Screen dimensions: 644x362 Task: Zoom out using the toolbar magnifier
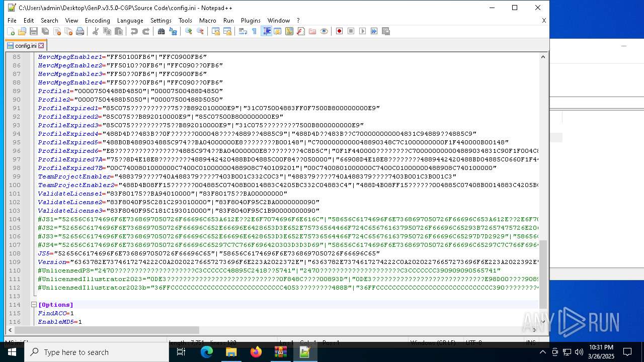point(200,31)
